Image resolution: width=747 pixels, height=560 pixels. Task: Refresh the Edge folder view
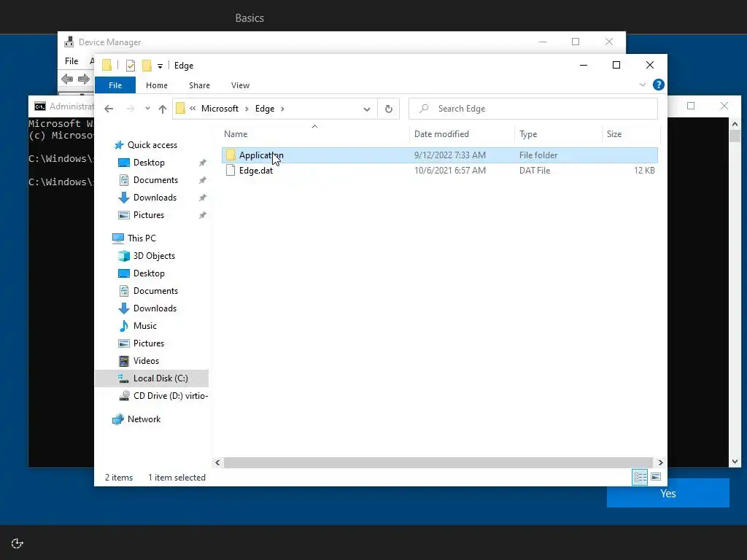point(389,109)
